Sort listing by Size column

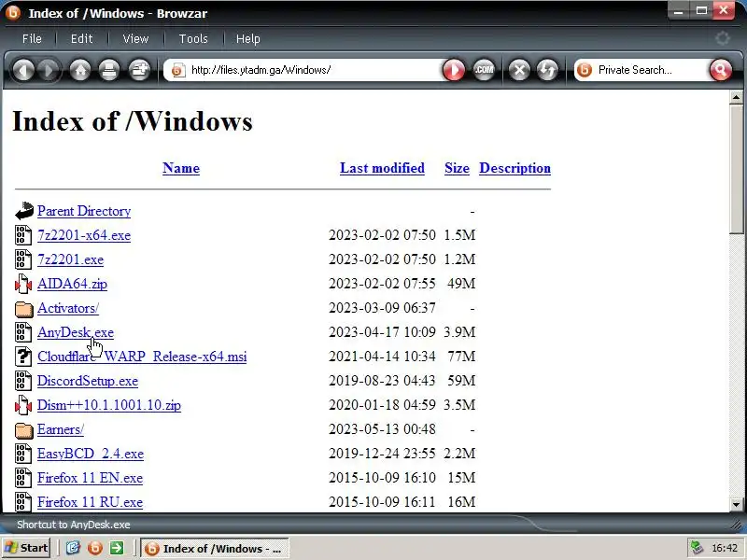(x=457, y=168)
